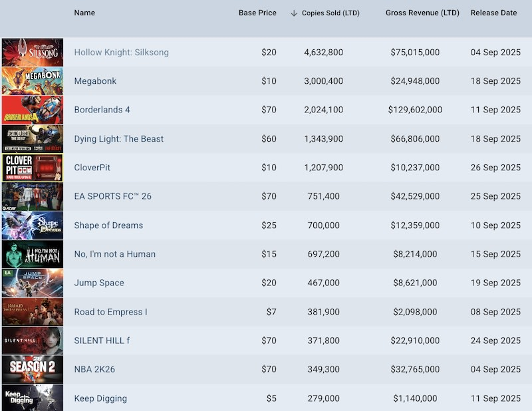This screenshot has height=411, width=532.
Task: Sort by Copies Sold (LTD) column
Action: point(331,13)
